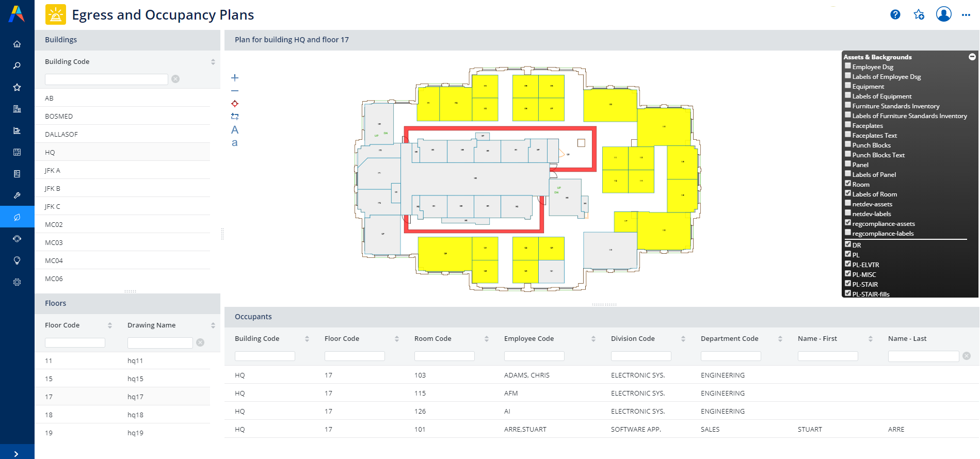Image resolution: width=980 pixels, height=459 pixels.
Task: Collapse the Assets & Backgrounds panel
Action: 972,57
